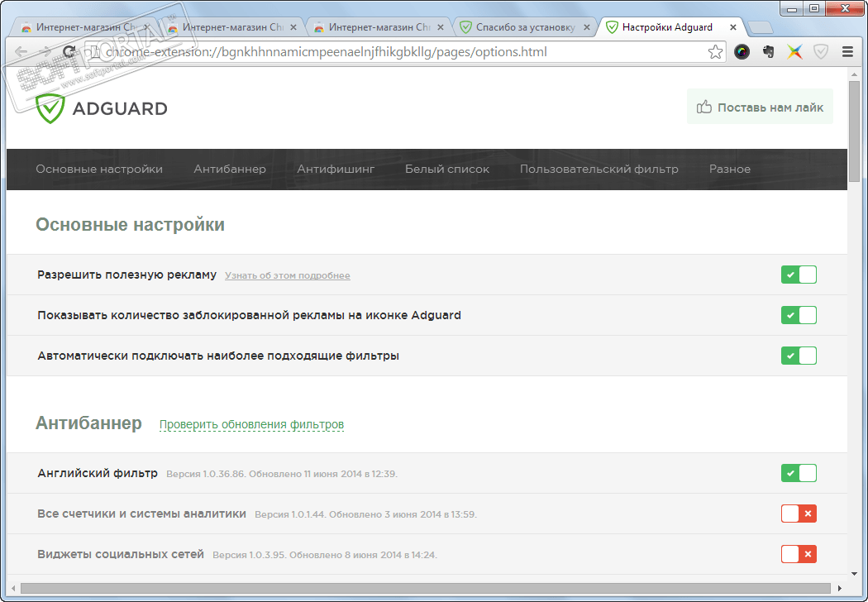The height and width of the screenshot is (602, 868).
Task: Bookmark page with the star icon
Action: 715,52
